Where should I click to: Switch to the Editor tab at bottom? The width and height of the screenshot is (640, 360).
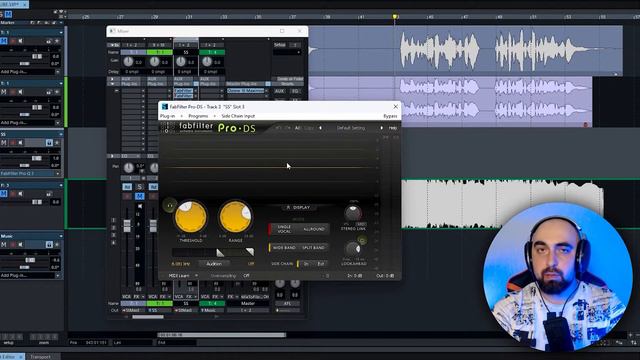(11, 357)
